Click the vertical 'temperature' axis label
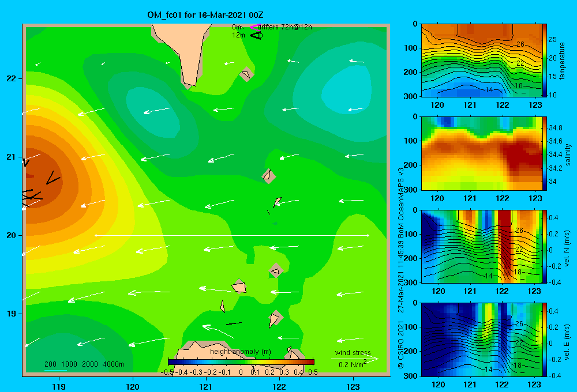Viewport: 577px width, 392px height. [x=562, y=61]
